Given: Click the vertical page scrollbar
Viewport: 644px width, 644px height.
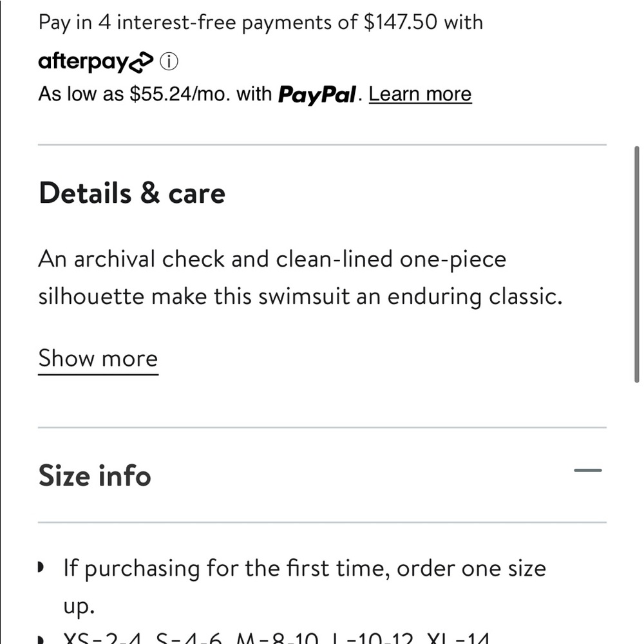Looking at the screenshot, I should (x=637, y=264).
